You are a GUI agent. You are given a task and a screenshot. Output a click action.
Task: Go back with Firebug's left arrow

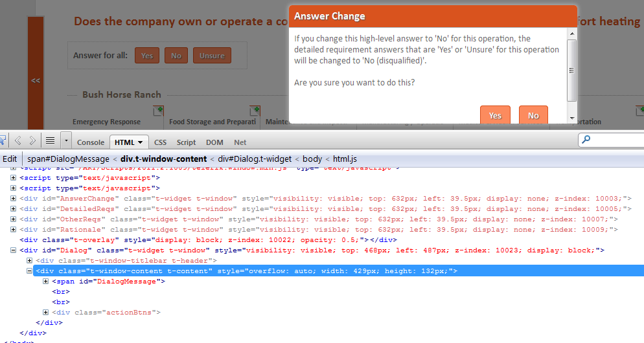17,140
